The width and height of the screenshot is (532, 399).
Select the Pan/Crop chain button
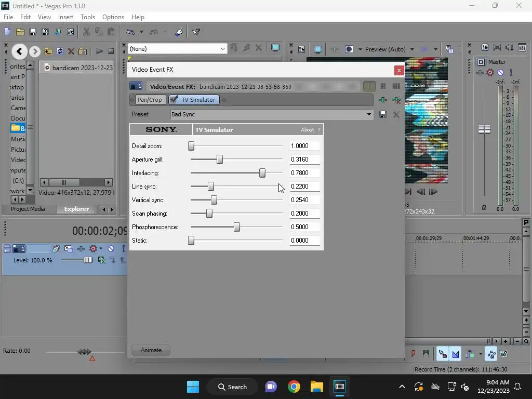(x=149, y=100)
